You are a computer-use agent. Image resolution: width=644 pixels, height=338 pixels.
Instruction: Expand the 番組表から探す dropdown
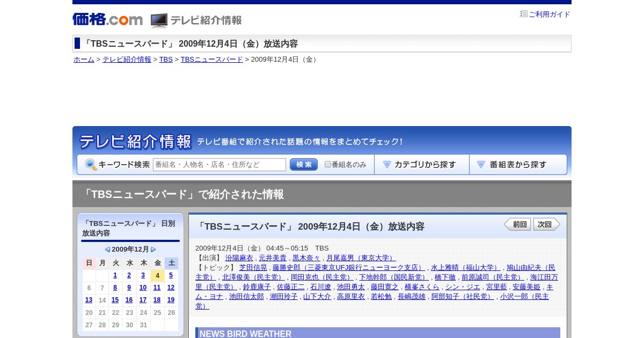coord(518,165)
